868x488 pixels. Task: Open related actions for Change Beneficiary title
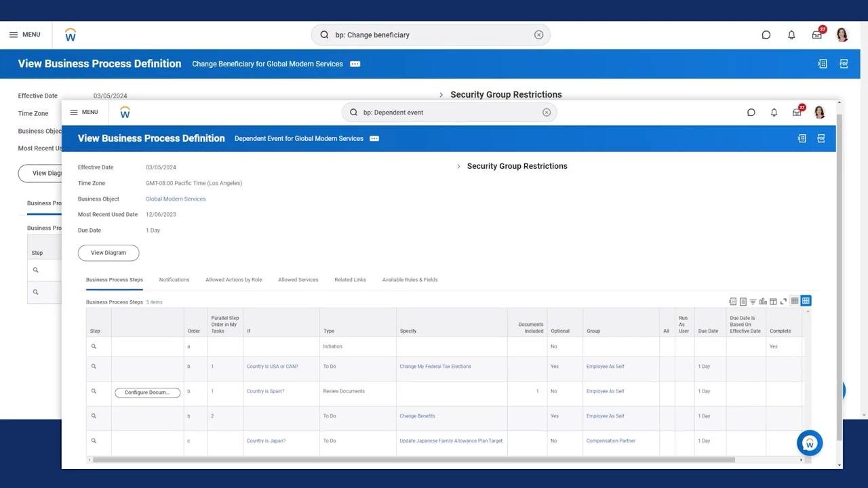tap(355, 64)
